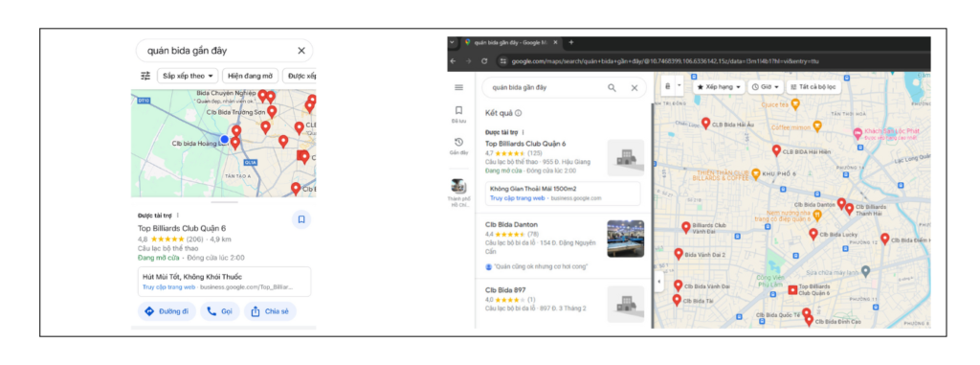Select the square 'Top Billiards Club Quận 6' marker
980x365 pixels.
click(792, 290)
